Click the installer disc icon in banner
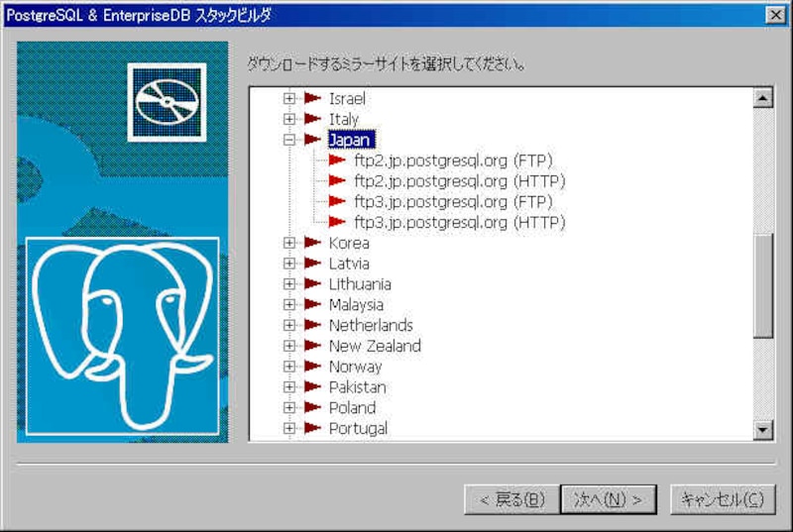The width and height of the screenshot is (793, 532). point(167,102)
